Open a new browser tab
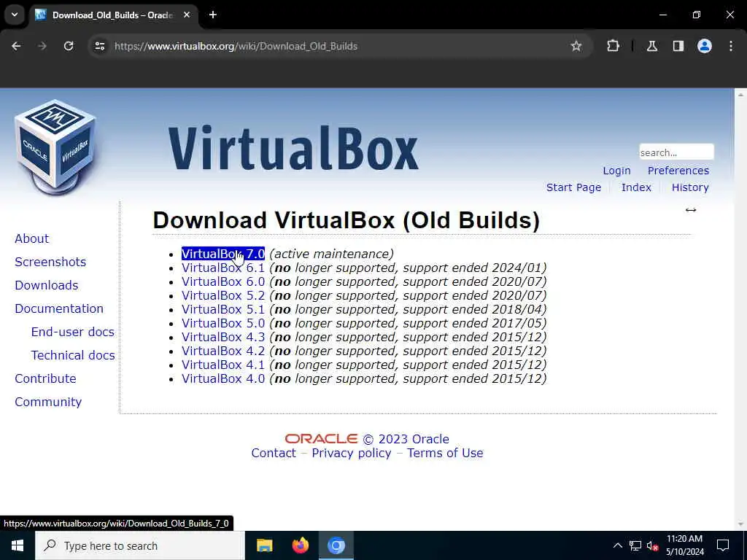 (x=213, y=15)
